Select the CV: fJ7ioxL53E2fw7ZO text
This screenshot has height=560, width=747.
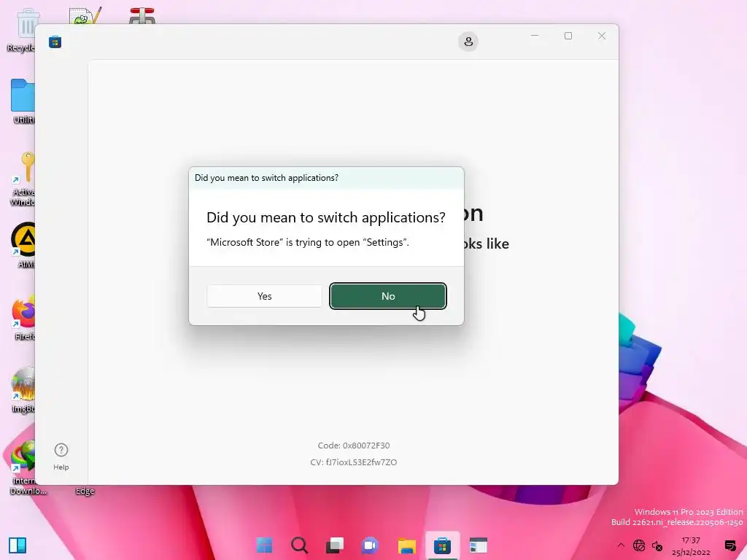click(354, 462)
